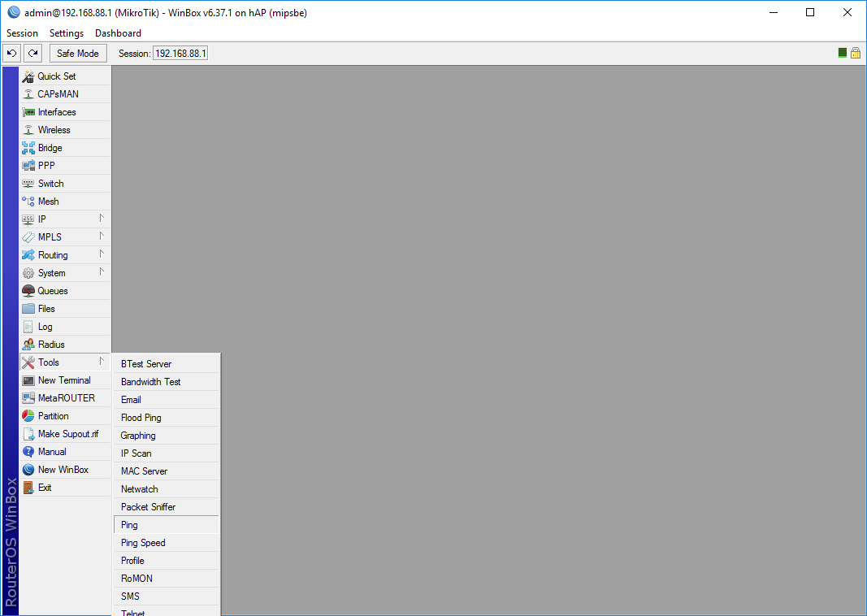Open the Session menu
Viewport: 867px width, 616px height.
point(22,33)
